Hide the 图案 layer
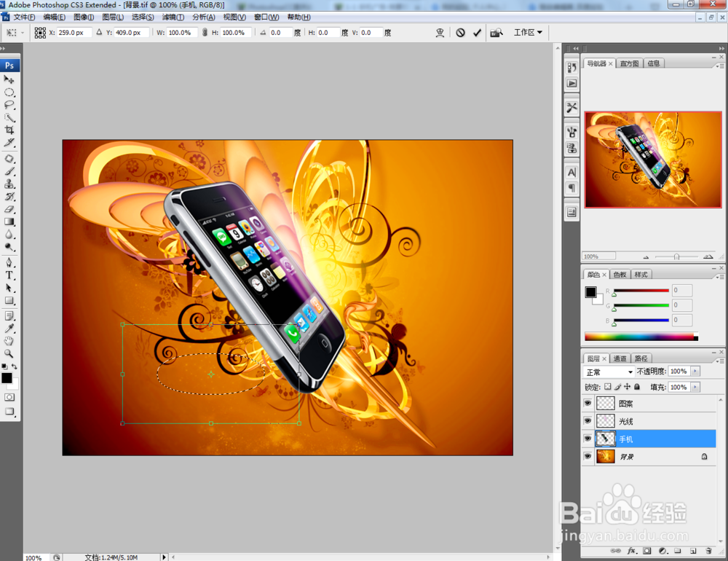Image resolution: width=728 pixels, height=561 pixels. pyautogui.click(x=587, y=403)
